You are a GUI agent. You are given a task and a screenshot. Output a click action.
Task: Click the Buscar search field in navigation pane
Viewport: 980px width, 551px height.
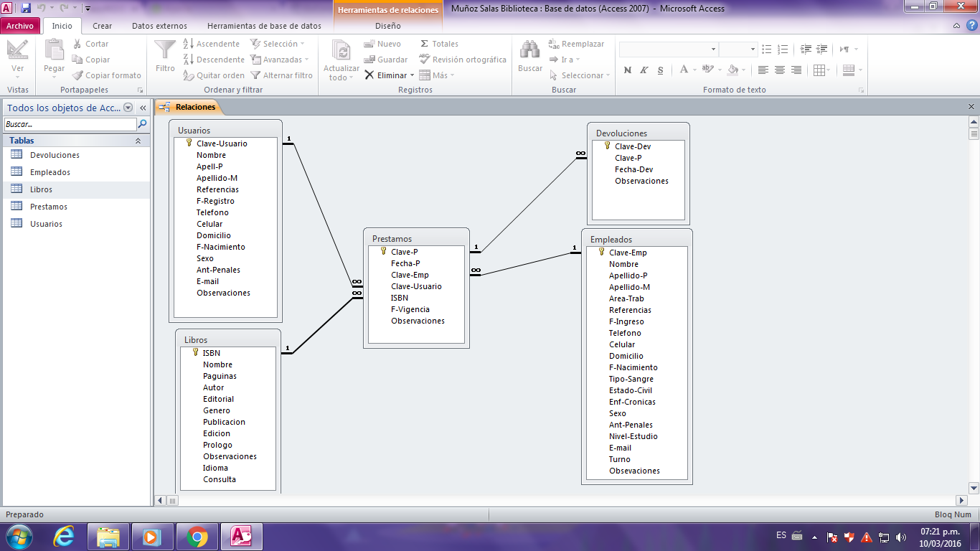(x=70, y=124)
